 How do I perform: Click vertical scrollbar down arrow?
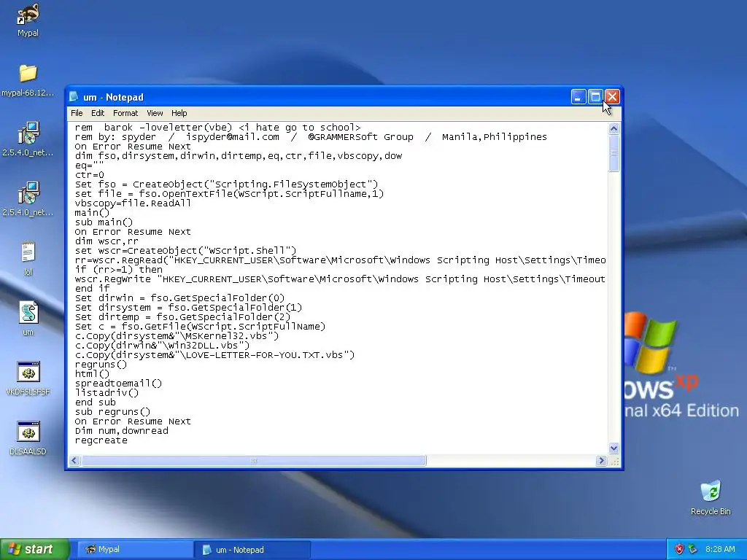[614, 448]
